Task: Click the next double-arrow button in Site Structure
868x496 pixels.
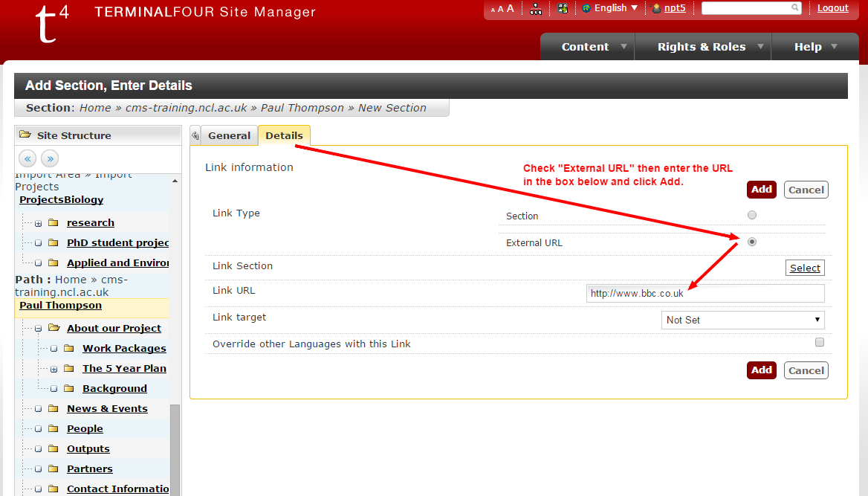Action: click(x=50, y=158)
